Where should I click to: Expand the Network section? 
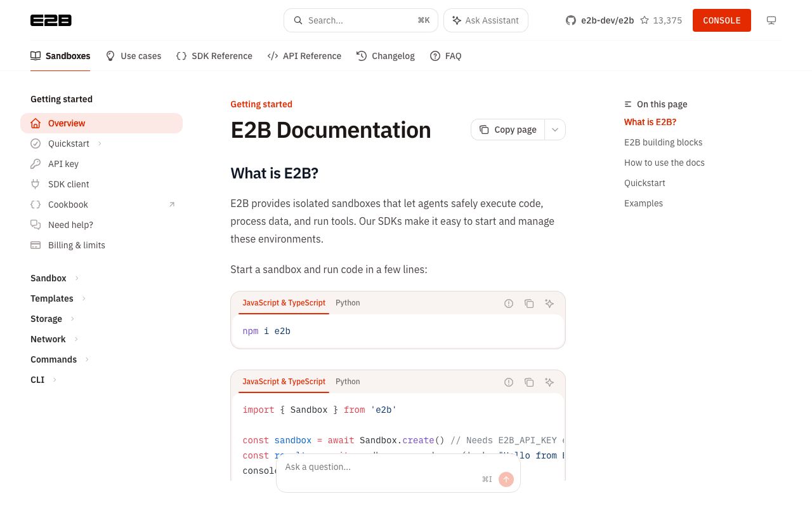coord(76,339)
